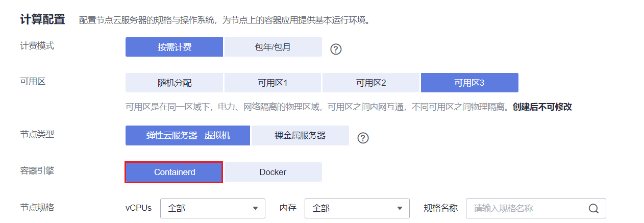Image resolution: width=644 pixels, height=223 pixels.
Task: Open the vCPUs 全部 combo box
Action: point(212,208)
